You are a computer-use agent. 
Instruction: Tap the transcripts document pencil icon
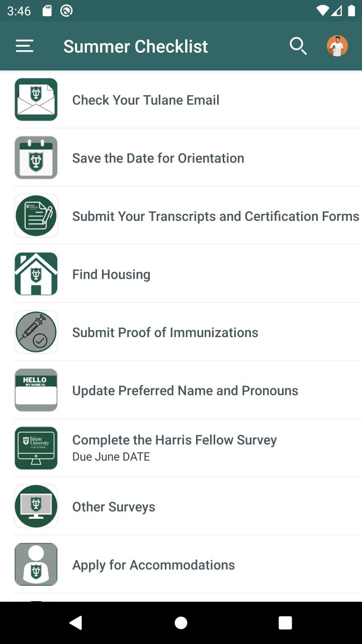(x=36, y=216)
